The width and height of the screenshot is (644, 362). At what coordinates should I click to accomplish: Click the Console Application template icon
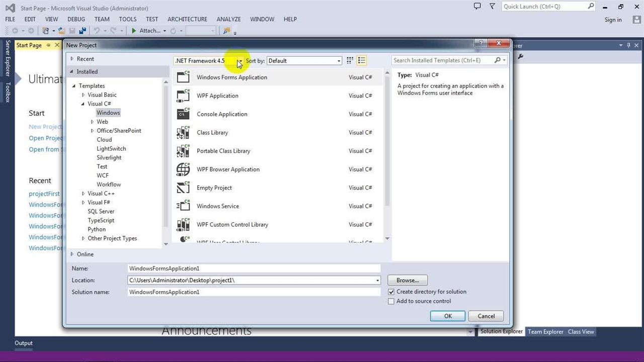[x=183, y=114]
